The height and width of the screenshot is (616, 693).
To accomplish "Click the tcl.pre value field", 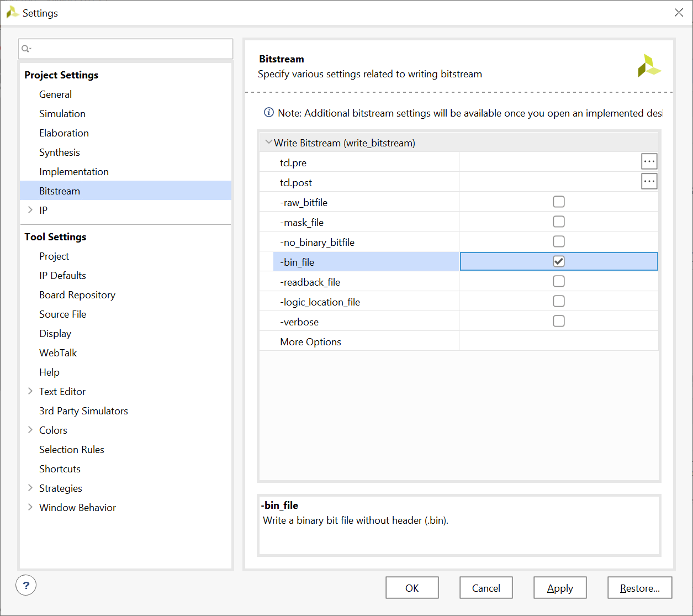I will [550, 162].
